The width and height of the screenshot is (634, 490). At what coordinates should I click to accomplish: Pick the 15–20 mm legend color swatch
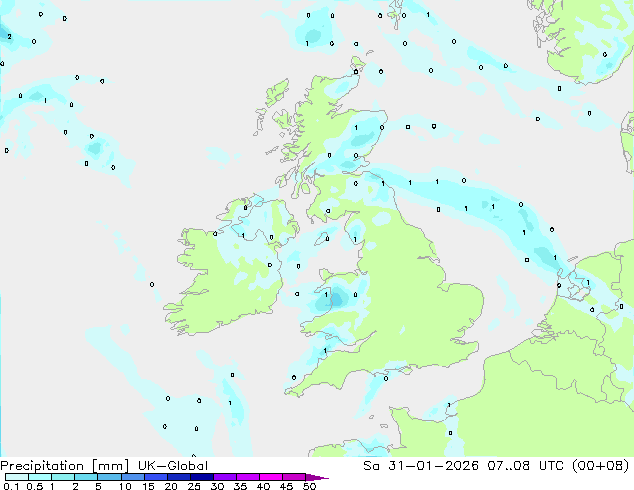coord(155,477)
